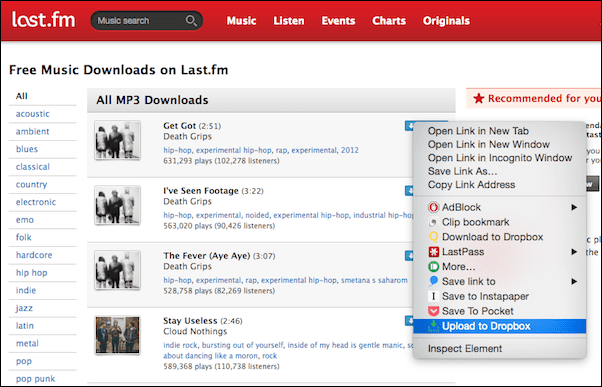Screen dimensions: 602x387
Task: Open I've Seen Footage album thumbnail
Action: pyautogui.click(x=117, y=205)
